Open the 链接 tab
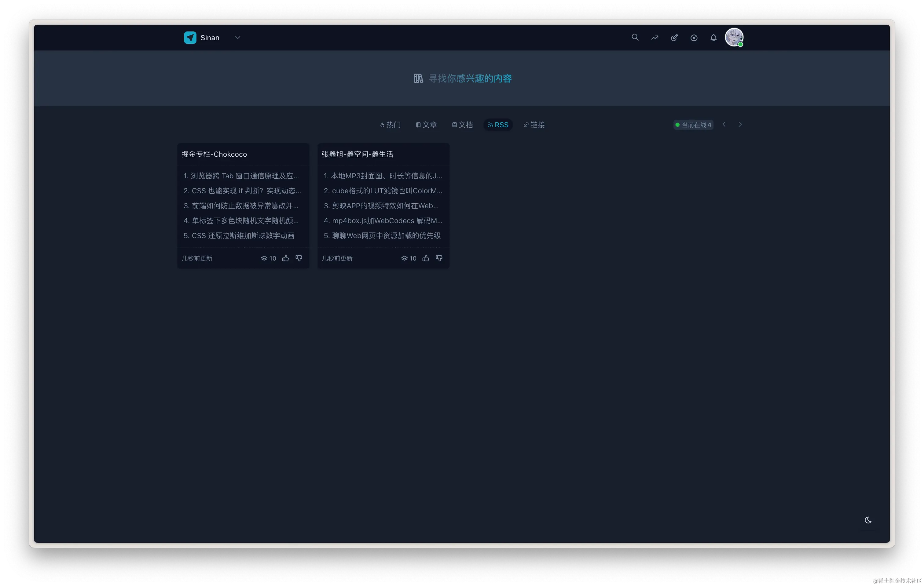Screen dimensions: 924x586 pyautogui.click(x=534, y=125)
